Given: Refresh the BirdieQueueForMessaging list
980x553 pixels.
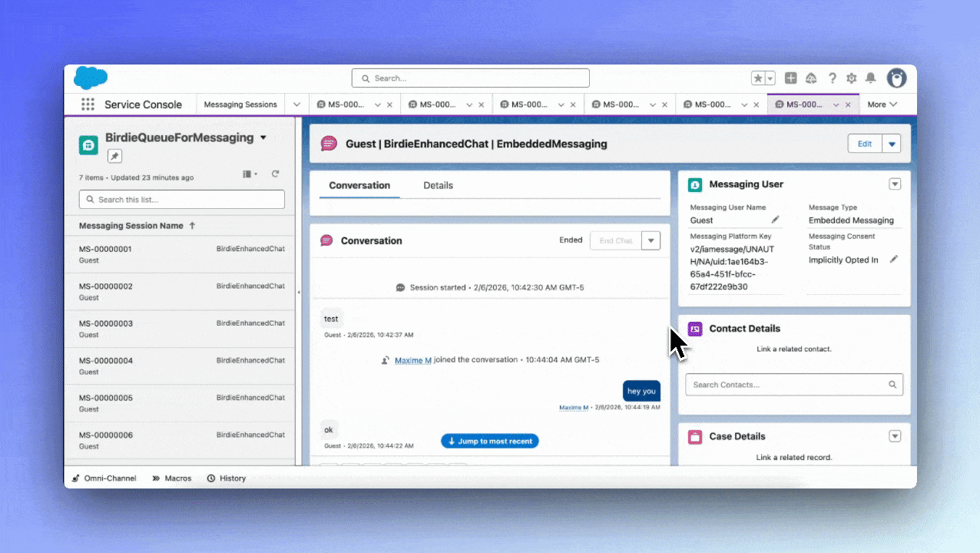Looking at the screenshot, I should [275, 174].
